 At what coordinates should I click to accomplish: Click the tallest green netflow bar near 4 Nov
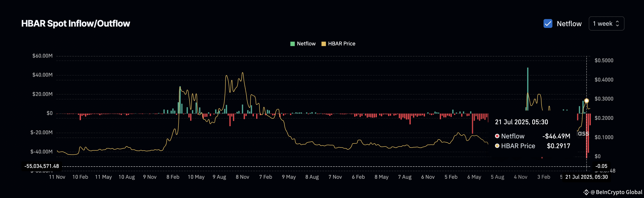(528, 89)
